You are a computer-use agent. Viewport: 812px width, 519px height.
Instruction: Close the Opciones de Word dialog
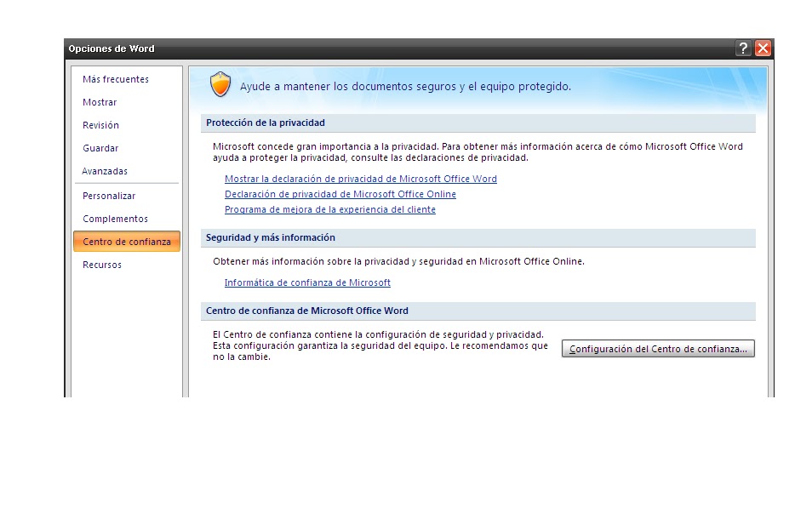coord(763,48)
